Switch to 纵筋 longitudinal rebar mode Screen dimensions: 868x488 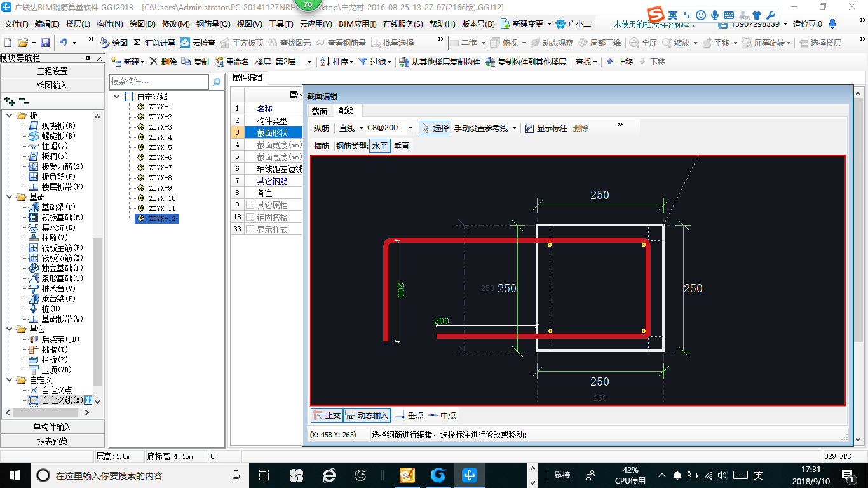(x=322, y=128)
